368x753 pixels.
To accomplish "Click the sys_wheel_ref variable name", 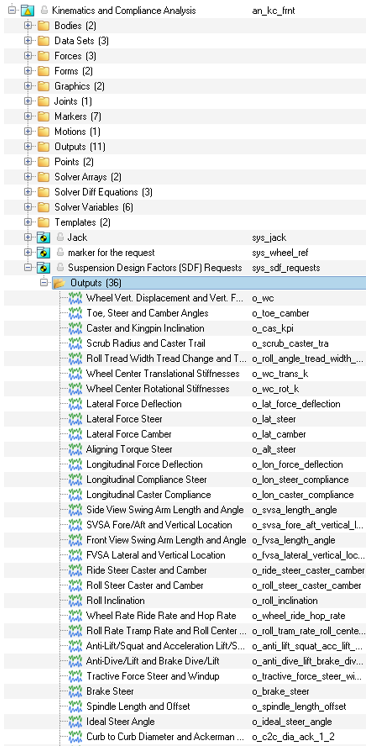I will pos(280,253).
